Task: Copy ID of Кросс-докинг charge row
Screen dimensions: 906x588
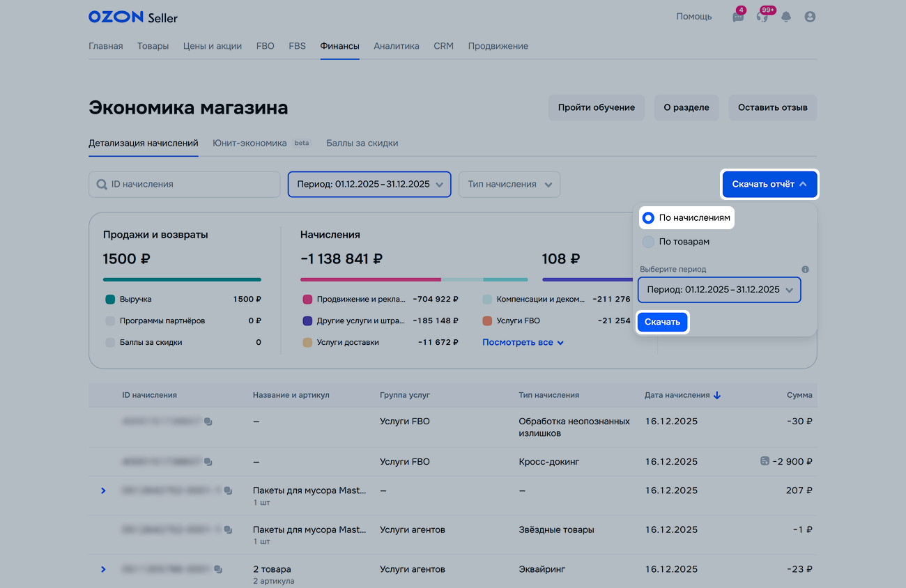Action: (x=208, y=462)
